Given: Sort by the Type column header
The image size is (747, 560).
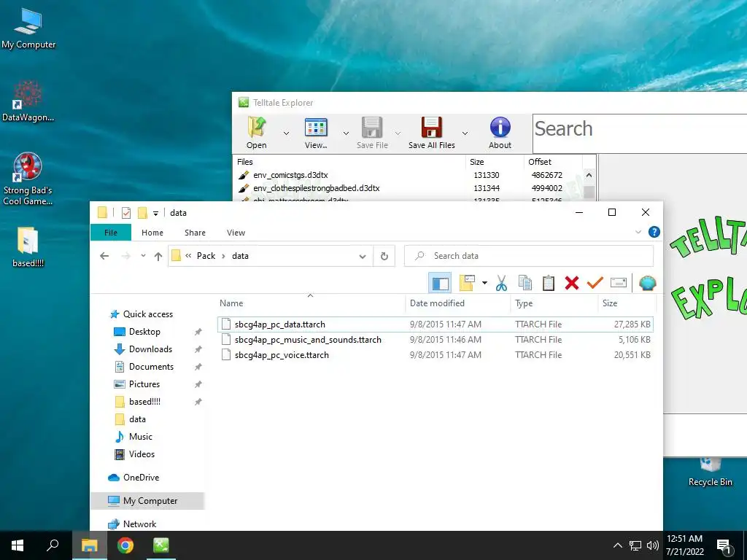Looking at the screenshot, I should (554, 303).
